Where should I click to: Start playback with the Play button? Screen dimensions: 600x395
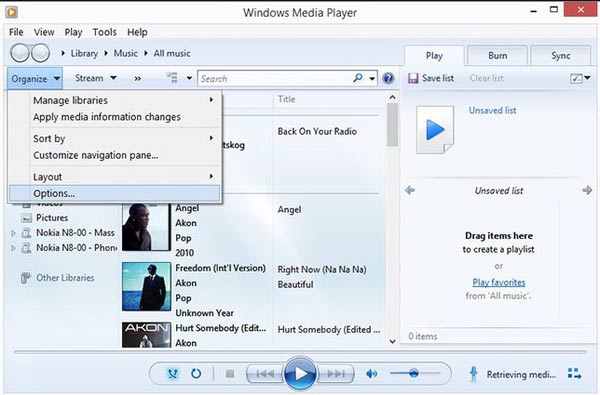pyautogui.click(x=300, y=373)
